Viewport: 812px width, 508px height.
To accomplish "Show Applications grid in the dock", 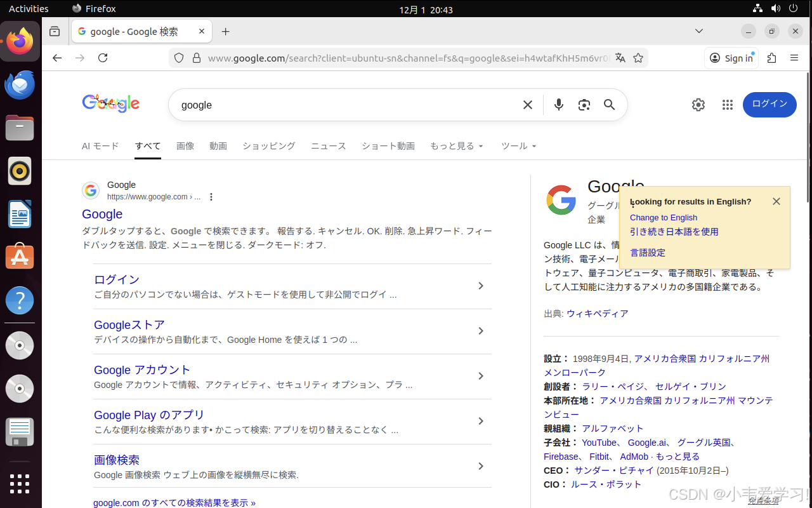I will 20,484.
